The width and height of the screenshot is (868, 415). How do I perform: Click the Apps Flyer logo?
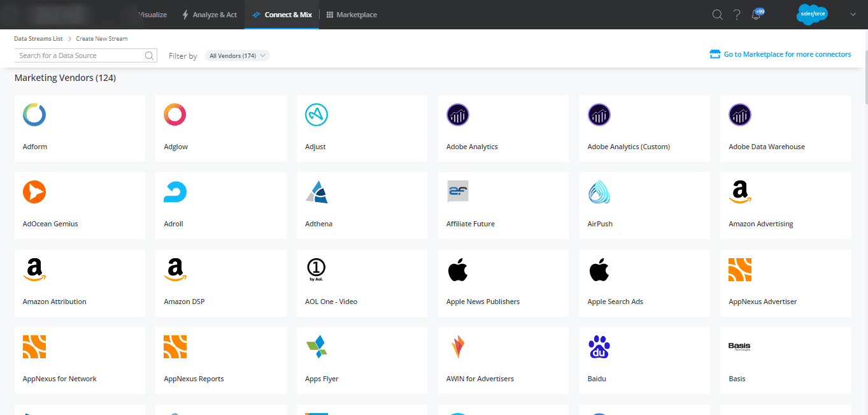317,347
